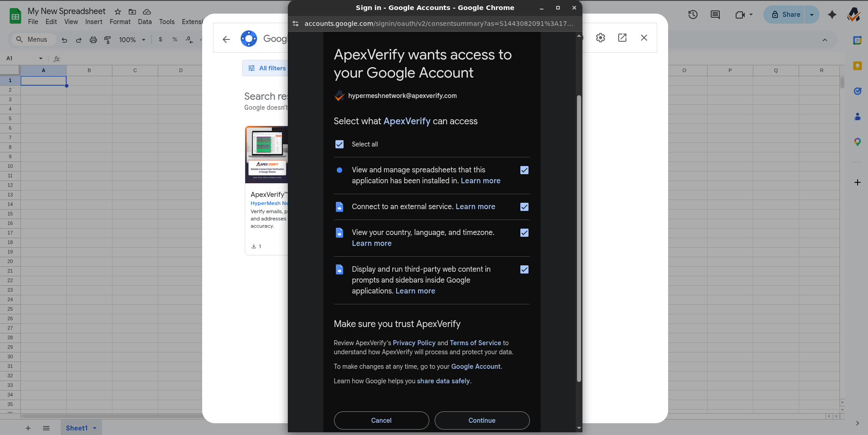Apply currency format with the dollar icon
The image size is (868, 435).
pyautogui.click(x=160, y=39)
